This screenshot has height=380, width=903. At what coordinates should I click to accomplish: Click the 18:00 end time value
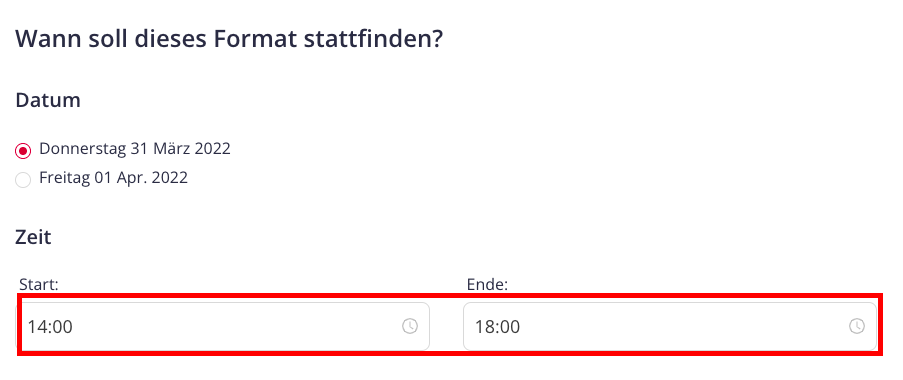click(x=498, y=327)
